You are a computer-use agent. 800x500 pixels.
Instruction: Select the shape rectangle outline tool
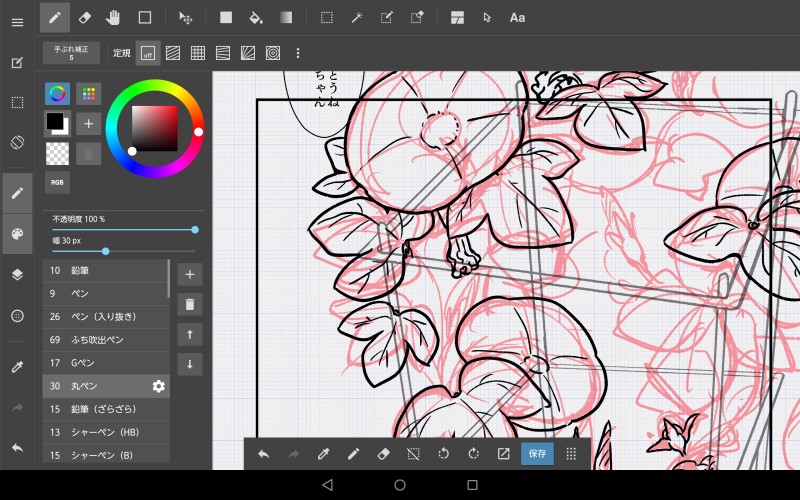click(145, 18)
